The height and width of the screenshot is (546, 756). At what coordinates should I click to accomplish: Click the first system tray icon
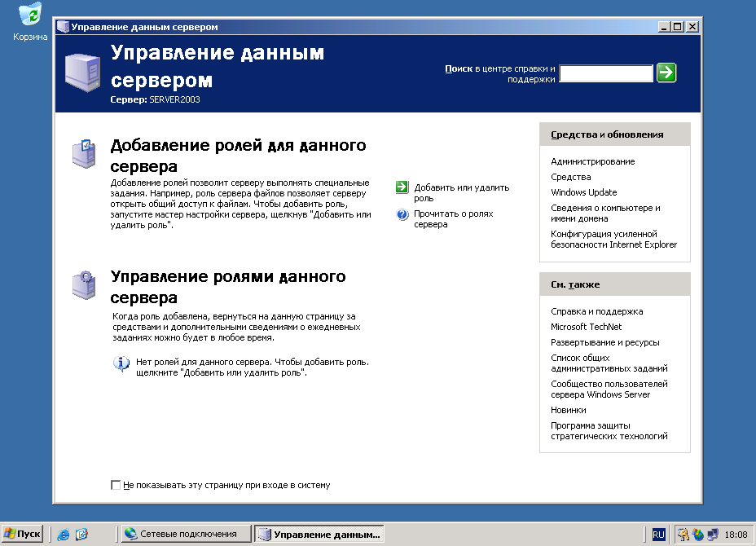[x=683, y=535]
